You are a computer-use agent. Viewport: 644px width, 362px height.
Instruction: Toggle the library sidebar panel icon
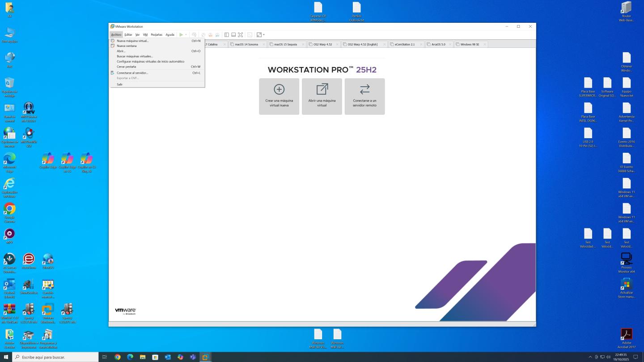227,34
